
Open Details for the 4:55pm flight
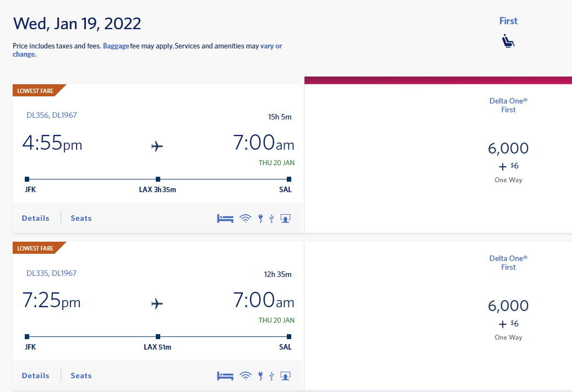(36, 219)
